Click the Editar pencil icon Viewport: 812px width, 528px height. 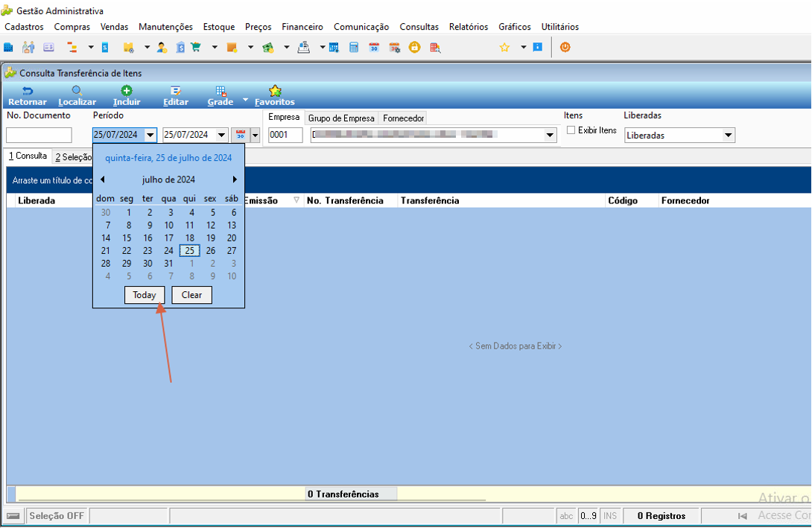tap(176, 91)
